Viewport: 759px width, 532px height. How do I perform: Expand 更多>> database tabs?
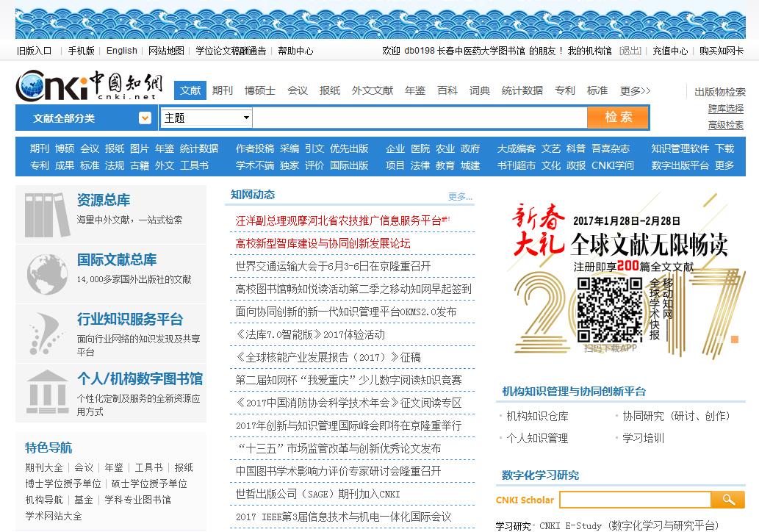(635, 90)
